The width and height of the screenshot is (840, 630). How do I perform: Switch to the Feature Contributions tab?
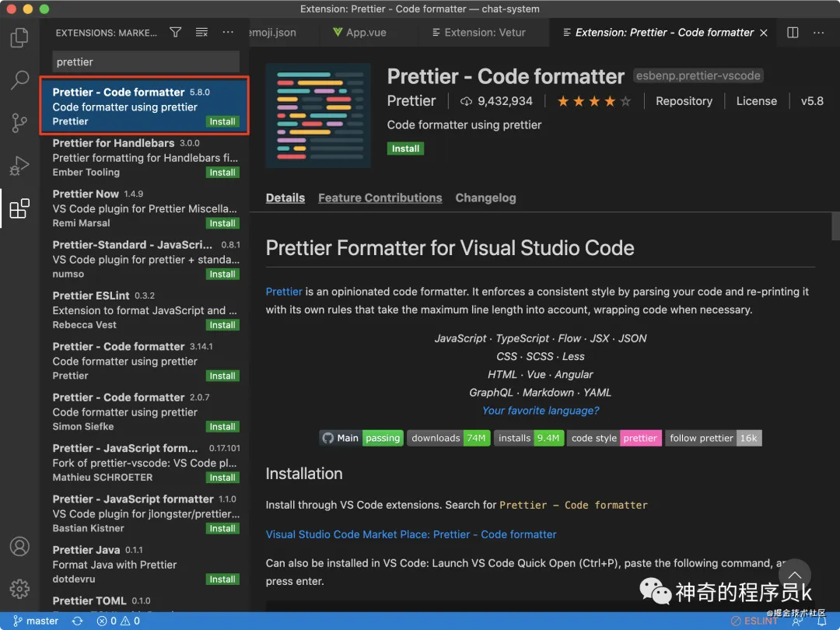380,198
